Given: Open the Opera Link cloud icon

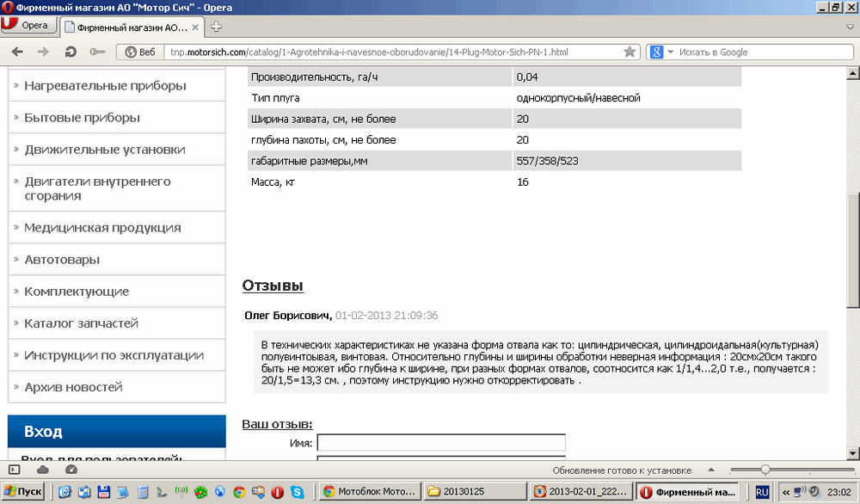Looking at the screenshot, I should pyautogui.click(x=43, y=470).
